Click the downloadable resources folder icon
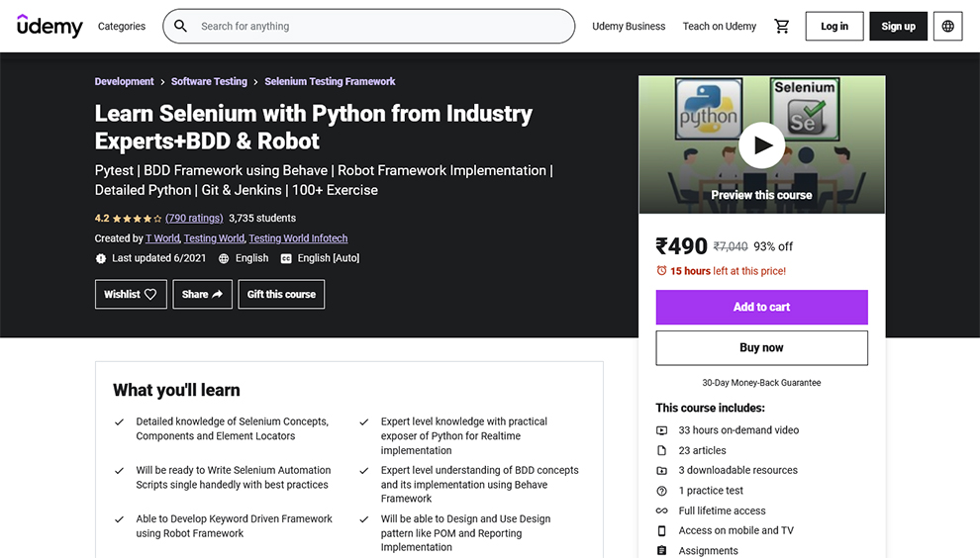Screen dimensions: 980x558 662,471
